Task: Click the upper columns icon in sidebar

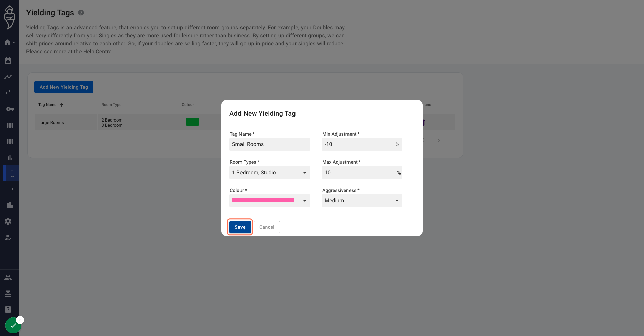Action: [10, 125]
